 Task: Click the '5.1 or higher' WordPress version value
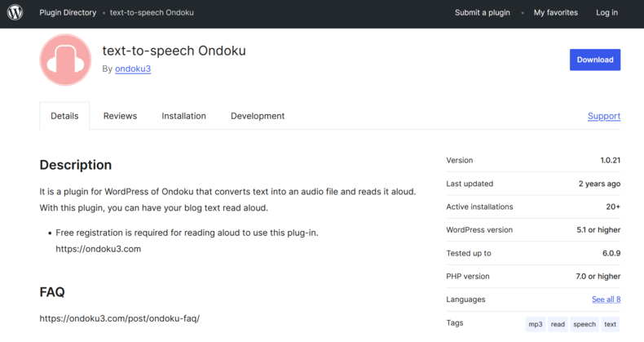pos(598,230)
